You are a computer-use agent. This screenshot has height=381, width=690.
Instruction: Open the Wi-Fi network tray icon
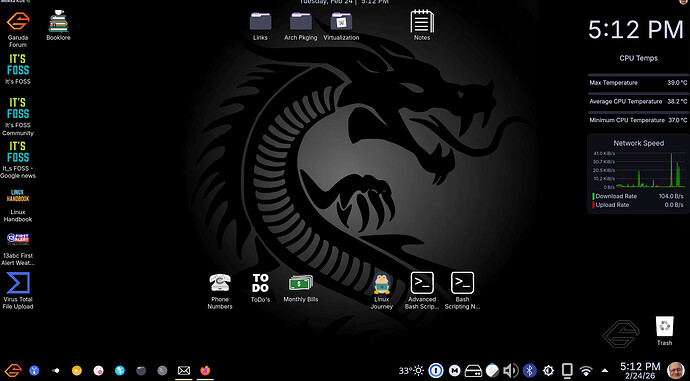[586, 371]
